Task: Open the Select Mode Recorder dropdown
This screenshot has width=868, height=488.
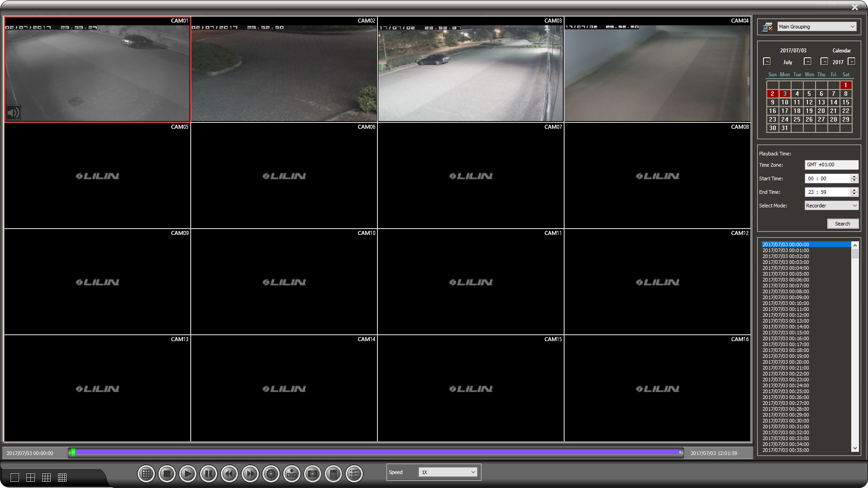Action: pos(831,206)
